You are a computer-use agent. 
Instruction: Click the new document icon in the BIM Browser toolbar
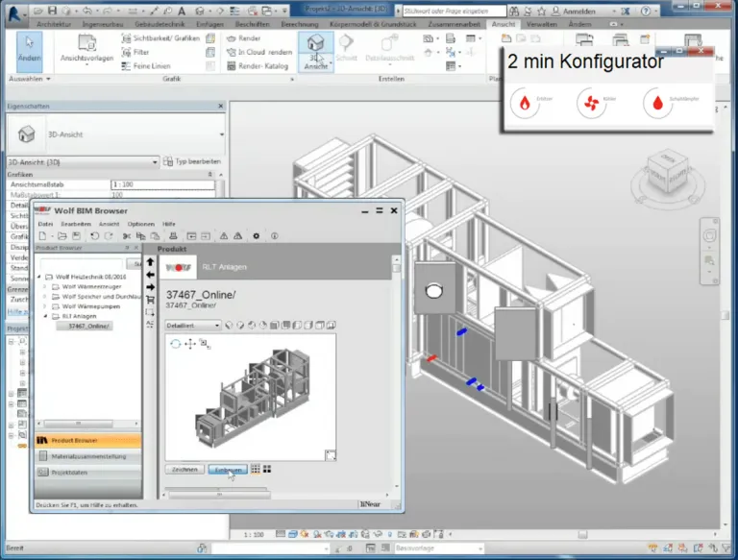(x=42, y=236)
